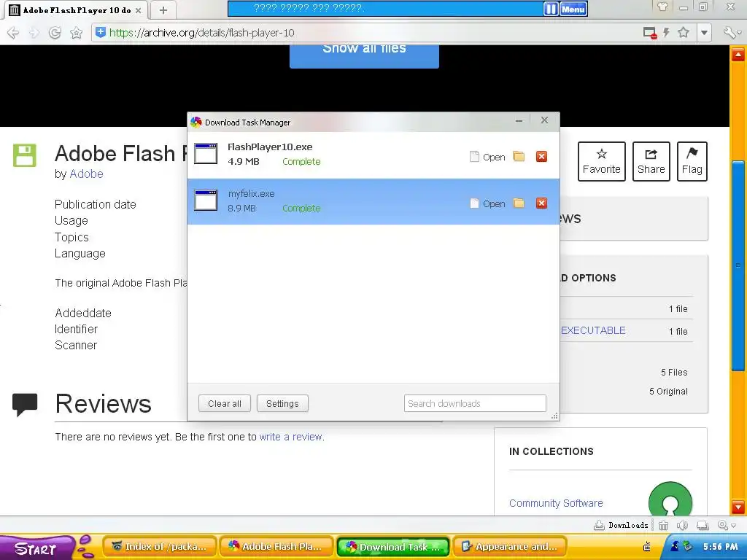The width and height of the screenshot is (747, 560).
Task: Open the address bar history dropdown
Action: click(x=704, y=33)
